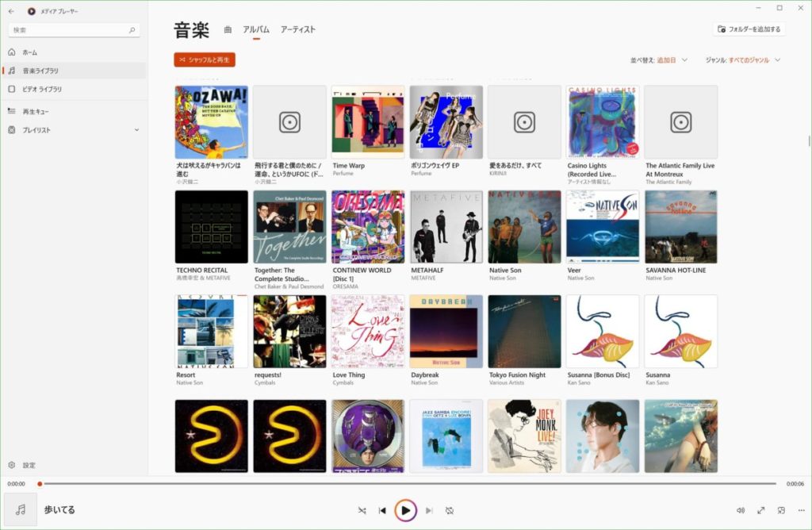The height and width of the screenshot is (530, 812).
Task: Open the Time Warp album cover
Action: coord(368,122)
